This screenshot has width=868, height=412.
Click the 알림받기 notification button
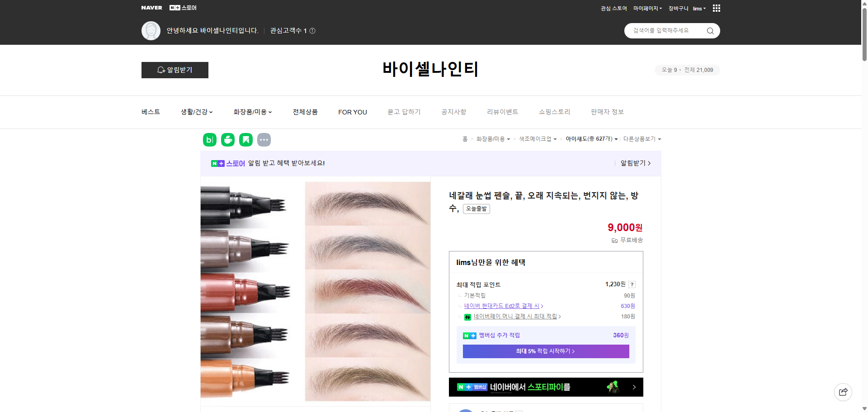[175, 70]
